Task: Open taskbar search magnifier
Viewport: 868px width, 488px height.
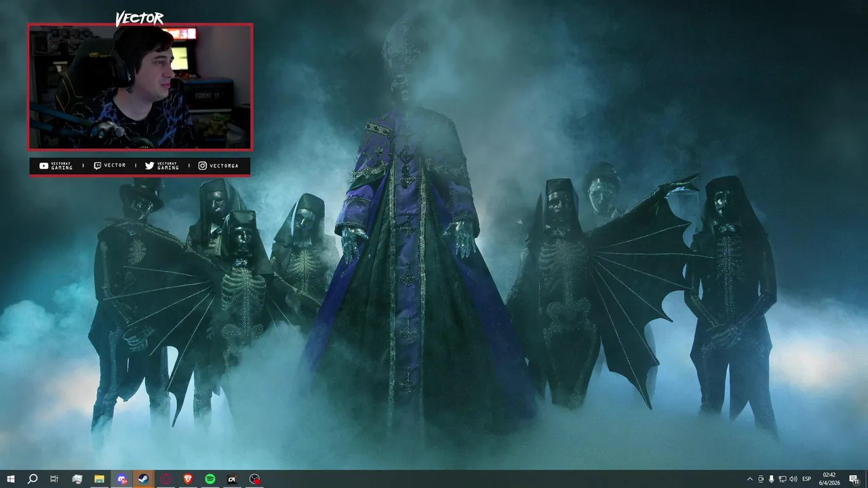Action: (32, 479)
